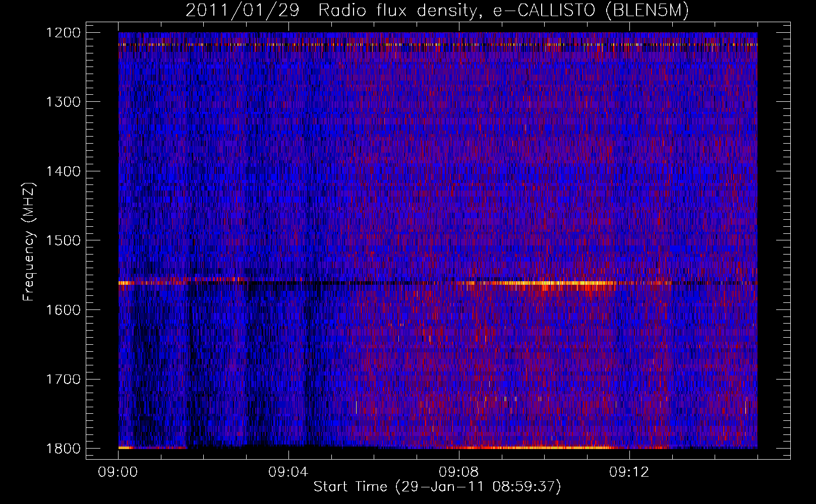Click the yellow interference line near 1220 MHz
Image resolution: width=816 pixels, height=504 pixels.
(x=438, y=44)
